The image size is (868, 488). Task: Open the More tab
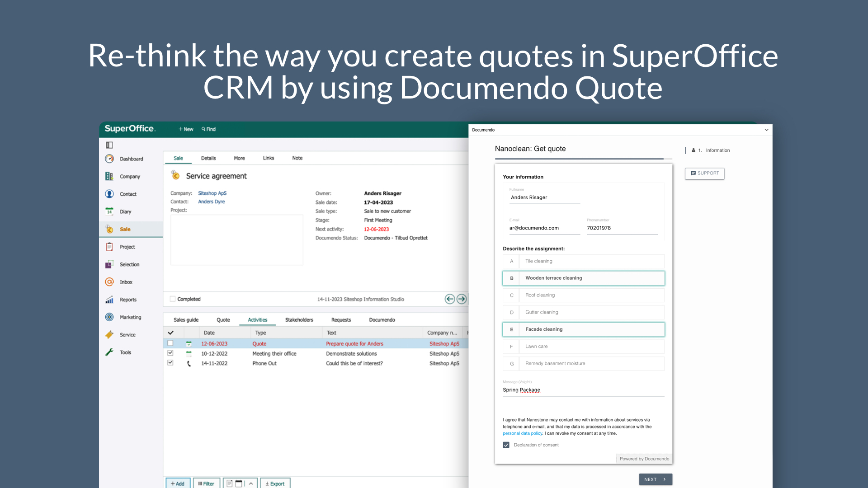pos(239,158)
